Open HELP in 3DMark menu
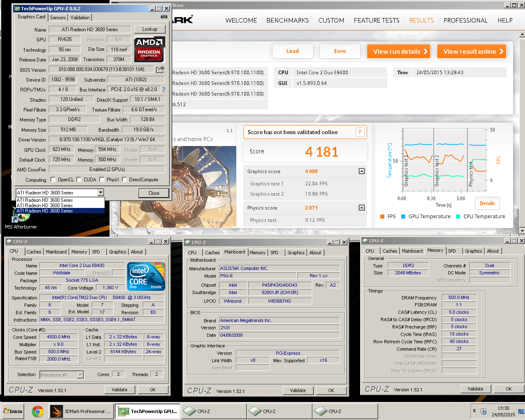Screen dimensions: 525x420 point(505,20)
